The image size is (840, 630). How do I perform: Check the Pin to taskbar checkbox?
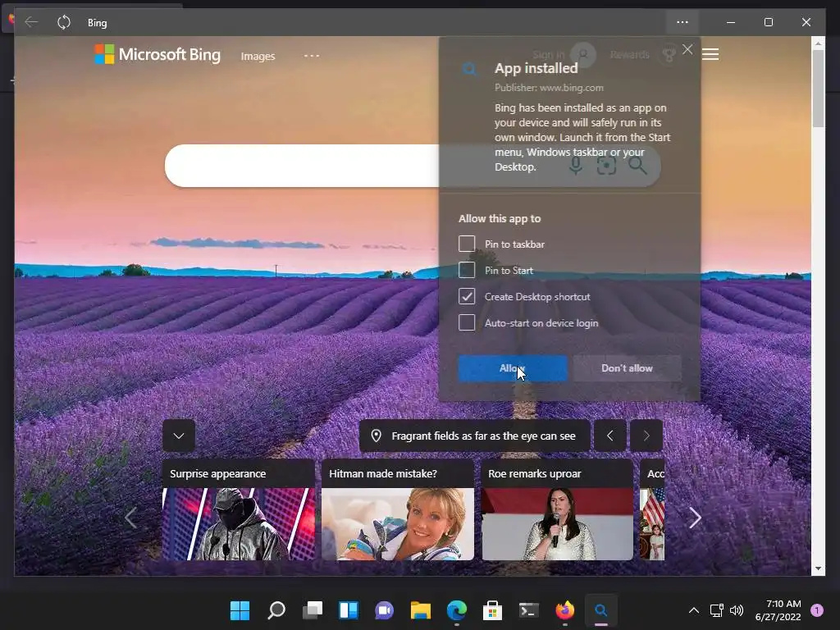(467, 244)
